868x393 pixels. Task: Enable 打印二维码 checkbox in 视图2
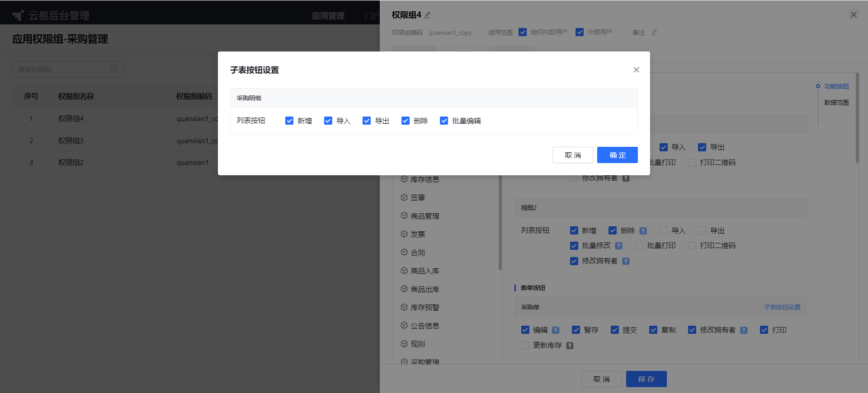692,246
